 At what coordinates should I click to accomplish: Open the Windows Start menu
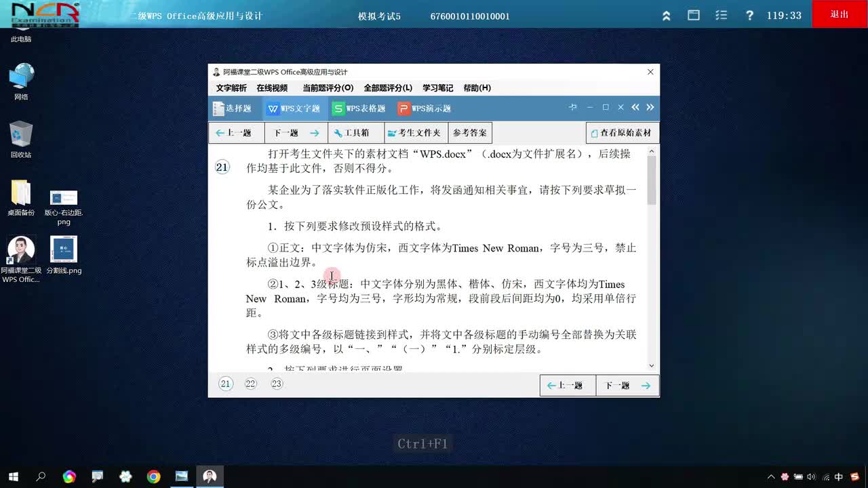tap(13, 476)
